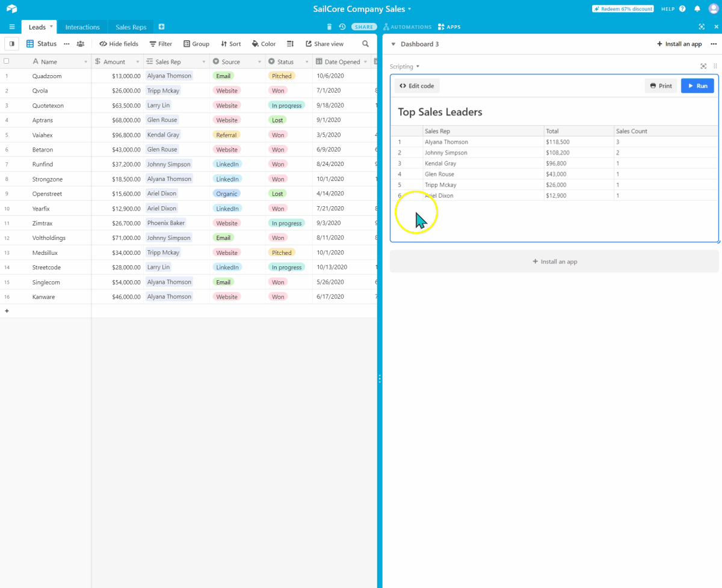Open the trash icon in top bar
The image size is (722, 588).
(329, 27)
